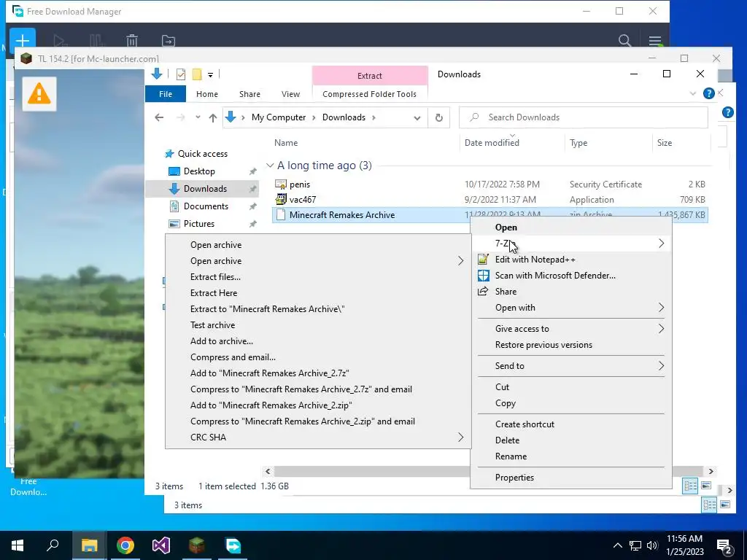Open File Explorer help icon
The height and width of the screenshot is (560, 747).
tap(708, 93)
